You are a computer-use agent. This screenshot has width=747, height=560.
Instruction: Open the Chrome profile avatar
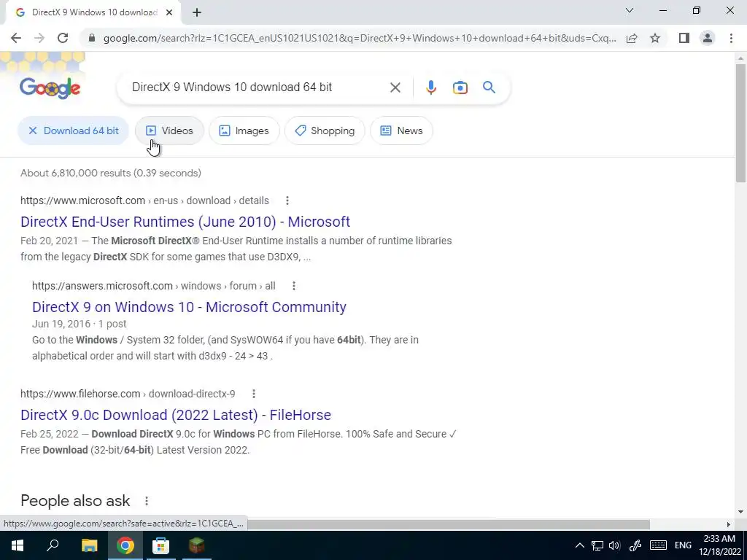[x=708, y=38]
